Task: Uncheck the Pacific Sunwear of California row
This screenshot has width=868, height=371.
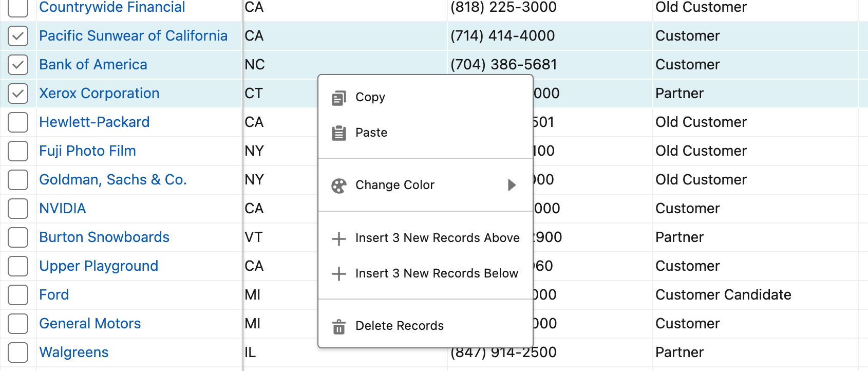Action: [x=18, y=36]
